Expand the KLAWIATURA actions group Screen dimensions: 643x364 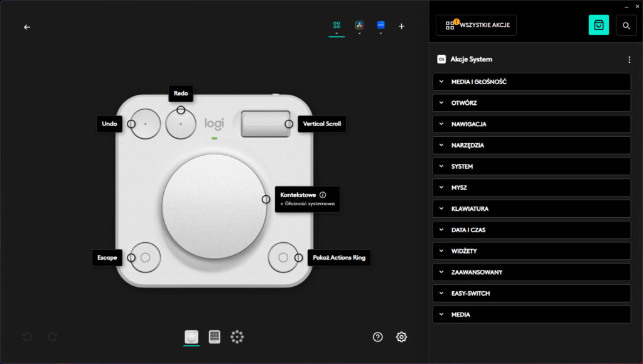click(531, 209)
